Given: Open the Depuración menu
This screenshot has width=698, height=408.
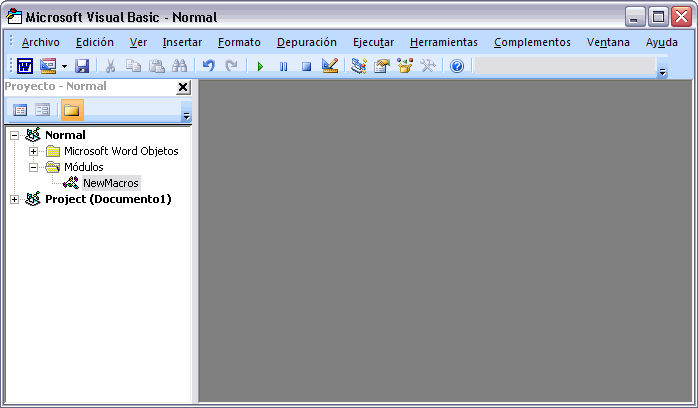Looking at the screenshot, I should click(x=306, y=42).
